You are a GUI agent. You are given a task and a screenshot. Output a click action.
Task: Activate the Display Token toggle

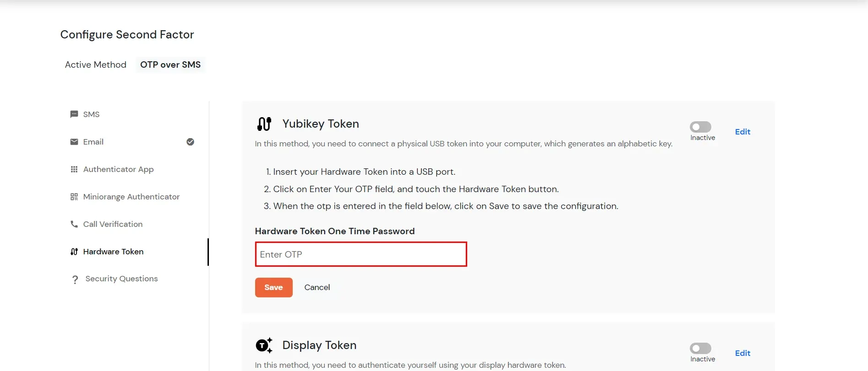tap(701, 348)
